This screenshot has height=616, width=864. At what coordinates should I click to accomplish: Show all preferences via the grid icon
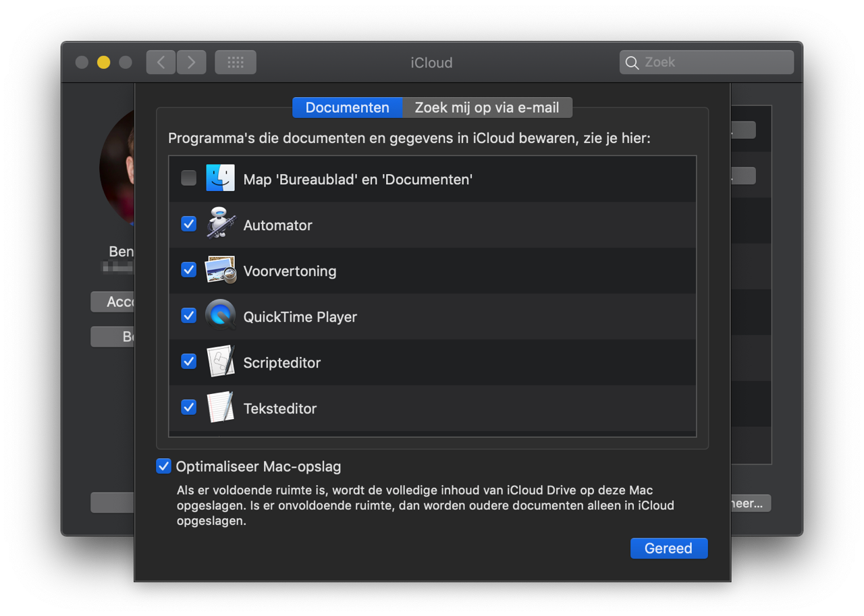click(x=236, y=62)
